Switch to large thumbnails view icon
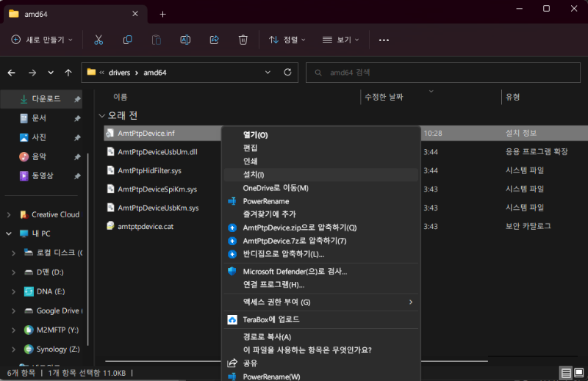This screenshot has width=588, height=381. click(579, 373)
